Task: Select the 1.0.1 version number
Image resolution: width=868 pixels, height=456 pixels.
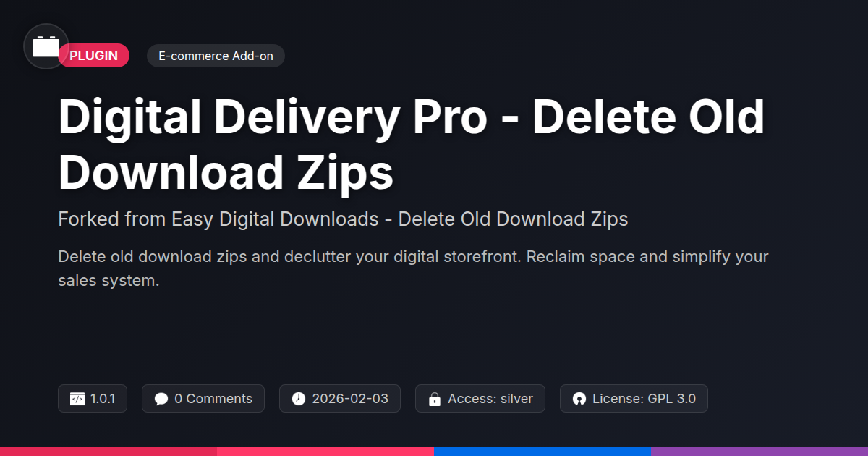Action: [103, 399]
